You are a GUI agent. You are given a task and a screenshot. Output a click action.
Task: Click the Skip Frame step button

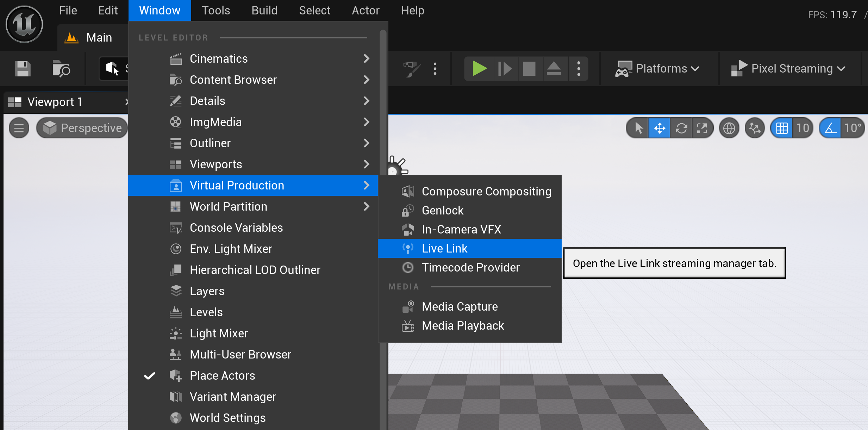[x=505, y=69]
